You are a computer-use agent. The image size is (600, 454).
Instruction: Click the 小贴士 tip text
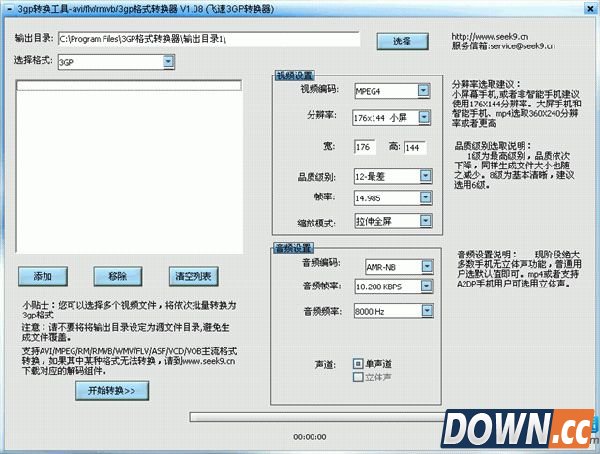[129, 310]
